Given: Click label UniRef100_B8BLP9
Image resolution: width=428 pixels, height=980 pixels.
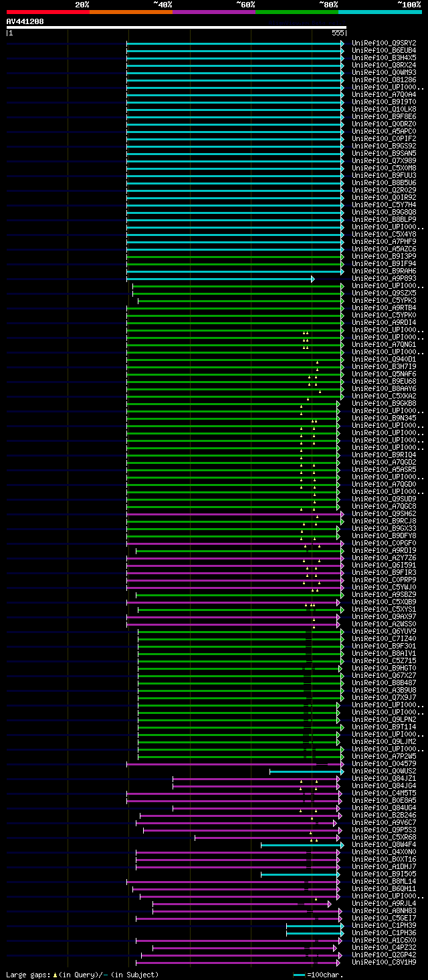Looking at the screenshot, I should tap(384, 219).
